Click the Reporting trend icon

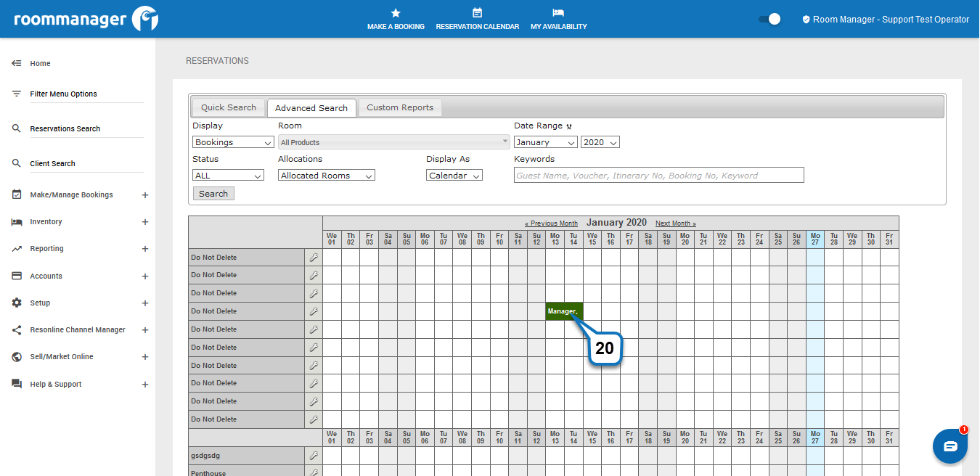coord(17,249)
